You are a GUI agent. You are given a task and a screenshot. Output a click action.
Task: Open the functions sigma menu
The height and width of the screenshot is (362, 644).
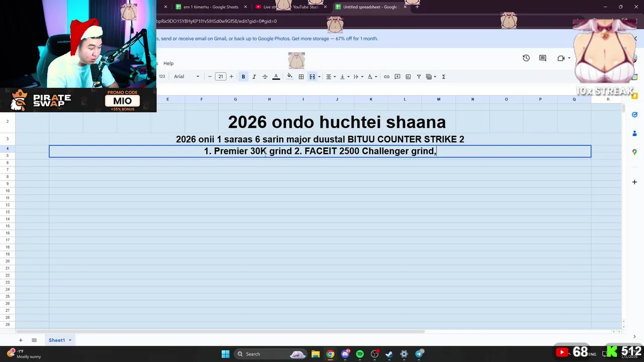[x=444, y=76]
